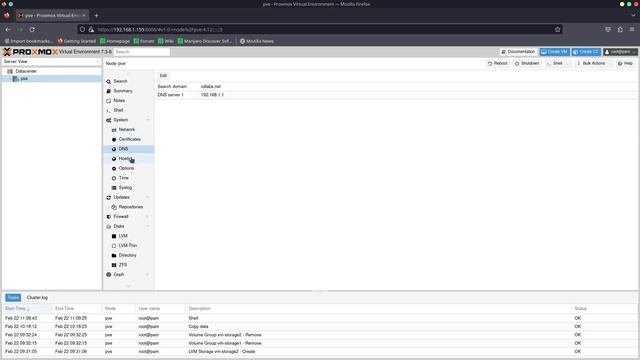
Task: Sort tasks by Status column
Action: tap(603, 309)
